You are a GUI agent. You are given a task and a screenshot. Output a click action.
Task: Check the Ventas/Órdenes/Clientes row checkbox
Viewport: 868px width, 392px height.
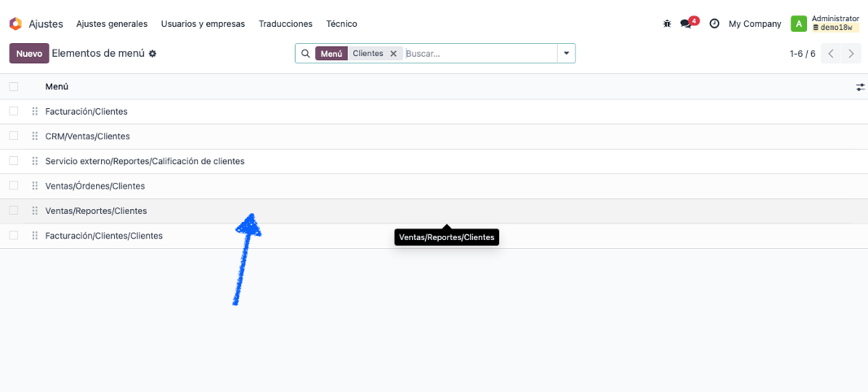[x=13, y=185]
